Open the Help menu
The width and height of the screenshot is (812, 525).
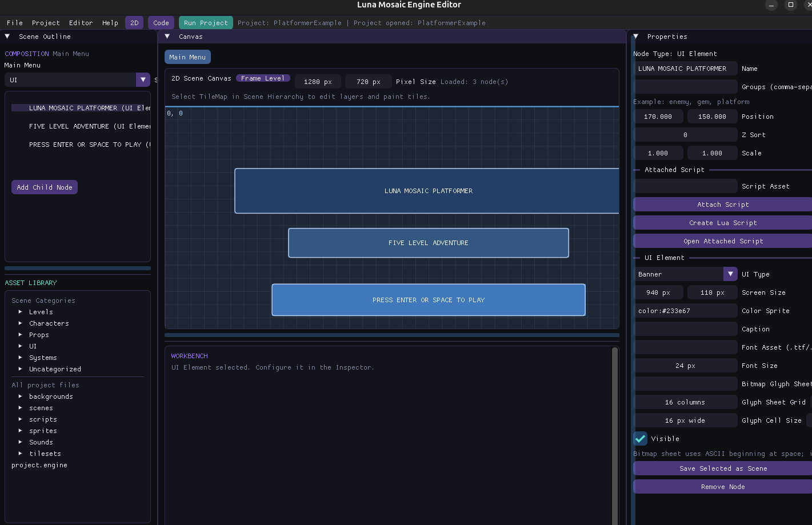pyautogui.click(x=110, y=23)
